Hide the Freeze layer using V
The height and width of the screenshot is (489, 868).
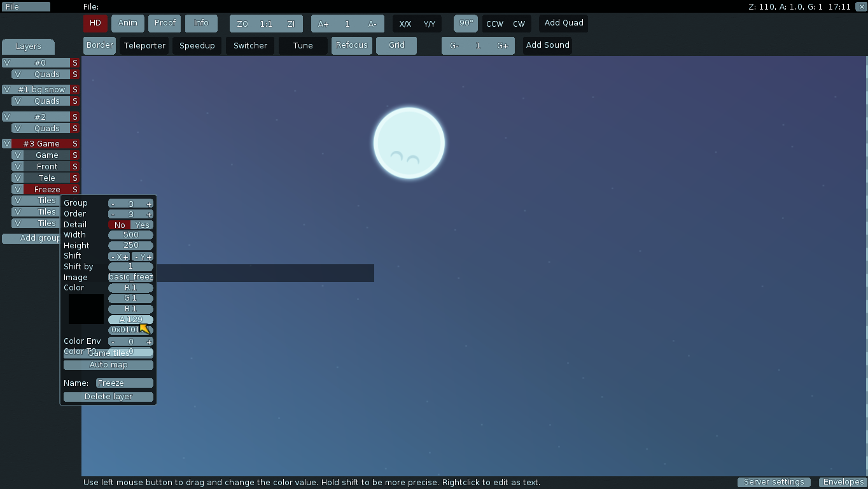tap(18, 190)
